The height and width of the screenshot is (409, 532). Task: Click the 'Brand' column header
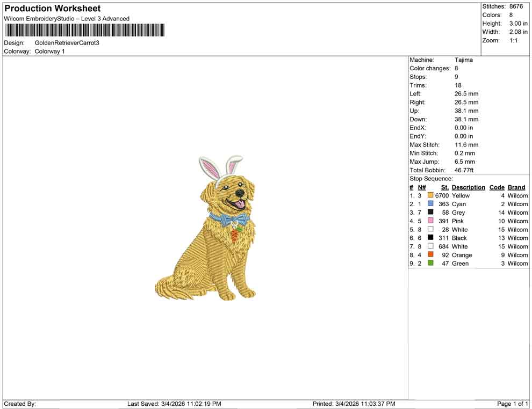pos(516,187)
